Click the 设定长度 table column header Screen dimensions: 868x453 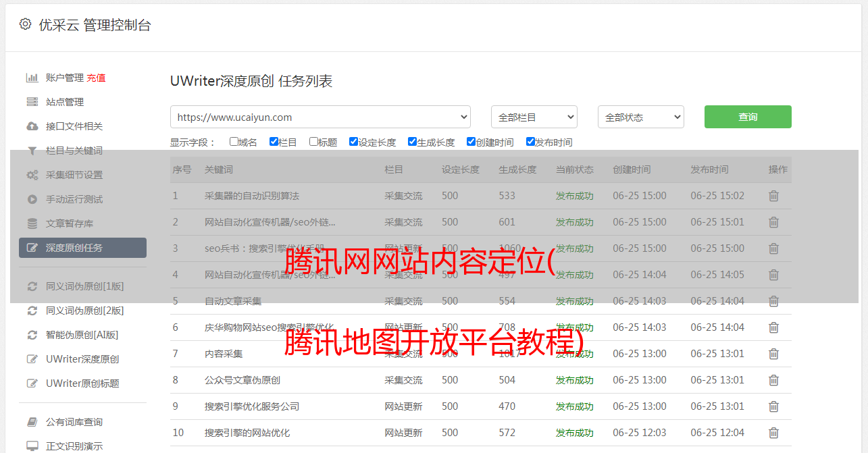click(x=461, y=169)
